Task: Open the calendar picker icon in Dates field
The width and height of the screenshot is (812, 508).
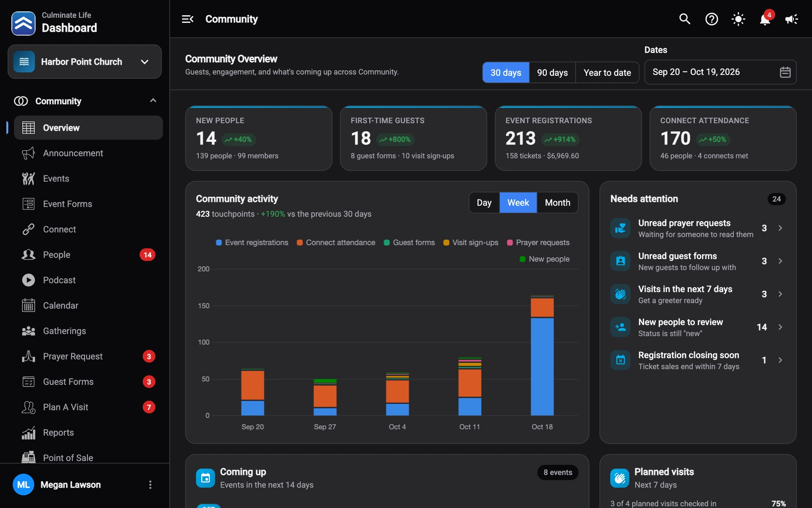Action: (785, 72)
